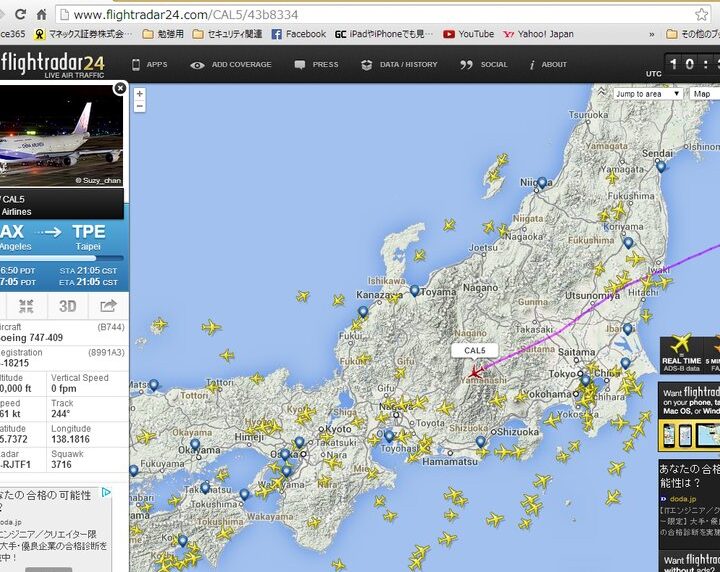Open the Jump to area dropdown
The height and width of the screenshot is (572, 720).
pyautogui.click(x=648, y=94)
